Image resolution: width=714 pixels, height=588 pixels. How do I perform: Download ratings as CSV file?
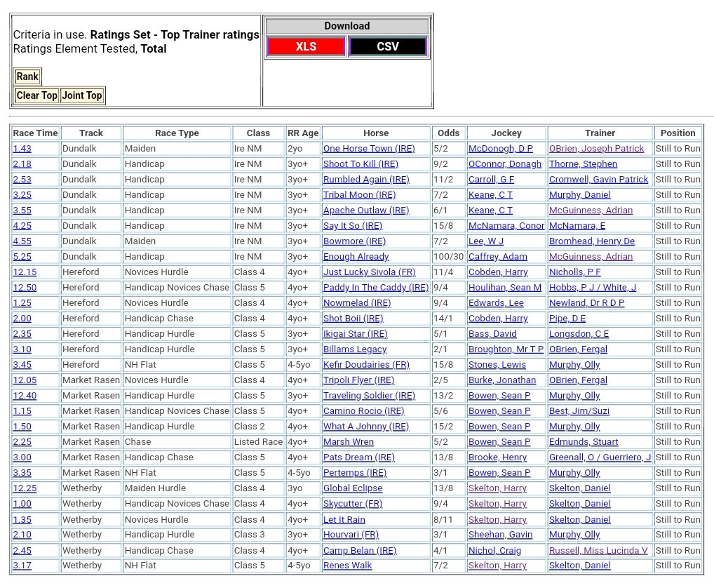pos(387,47)
